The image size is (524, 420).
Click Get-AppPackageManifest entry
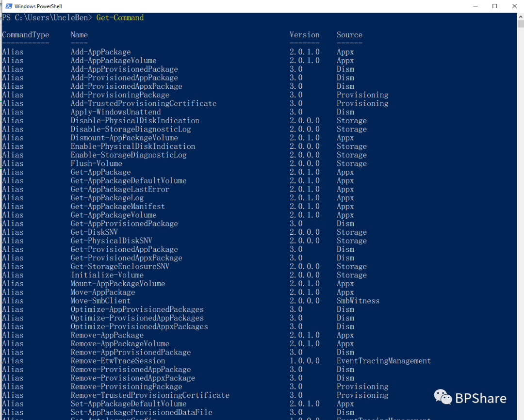click(x=118, y=207)
